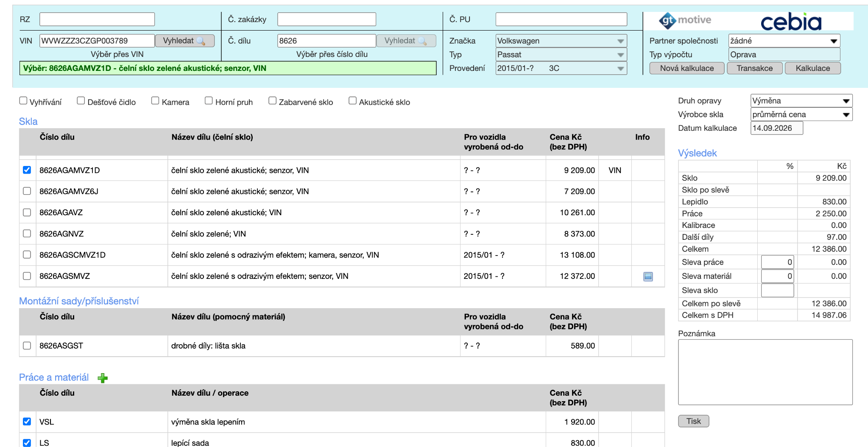Click the Datum kalkulace field
Image resolution: width=868 pixels, height=447 pixels.
click(777, 128)
